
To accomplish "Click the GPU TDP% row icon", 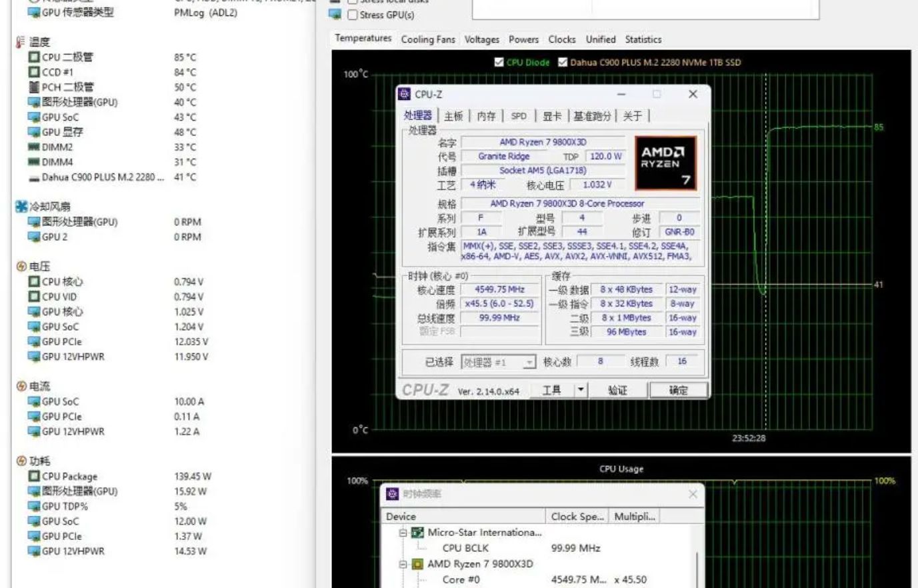I will tap(34, 506).
